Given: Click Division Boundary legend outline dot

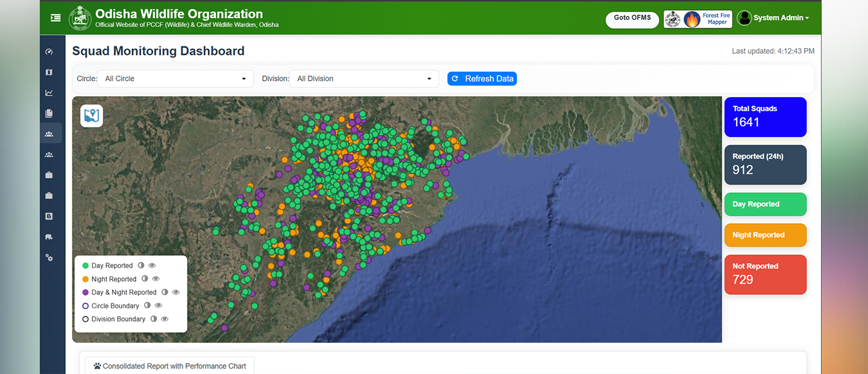Looking at the screenshot, I should click(86, 319).
